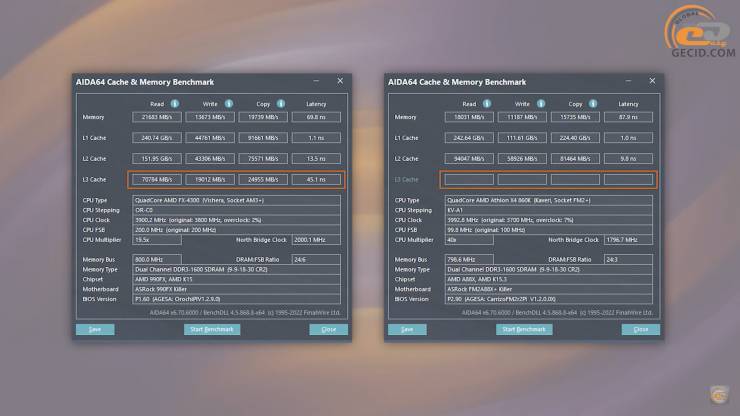740x416 pixels.
Task: Start Benchmark in the left window
Action: (x=212, y=329)
